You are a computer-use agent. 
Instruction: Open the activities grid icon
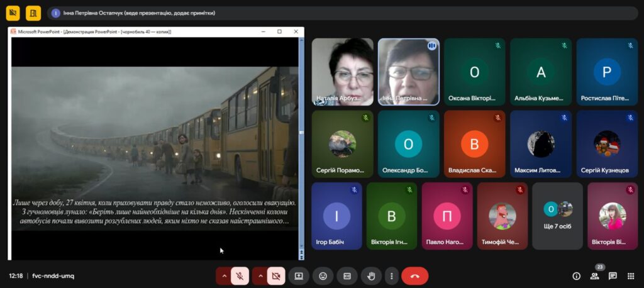coord(631,275)
